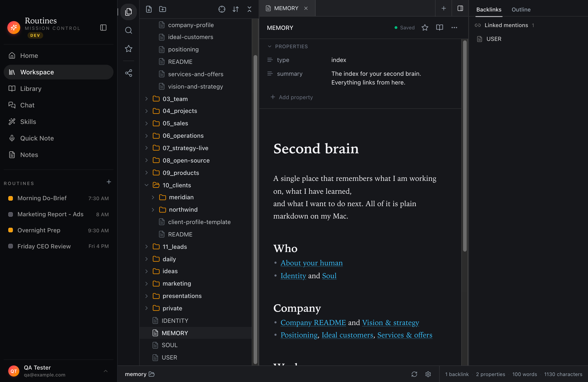
Task: Open Library in the sidebar
Action: click(59, 89)
